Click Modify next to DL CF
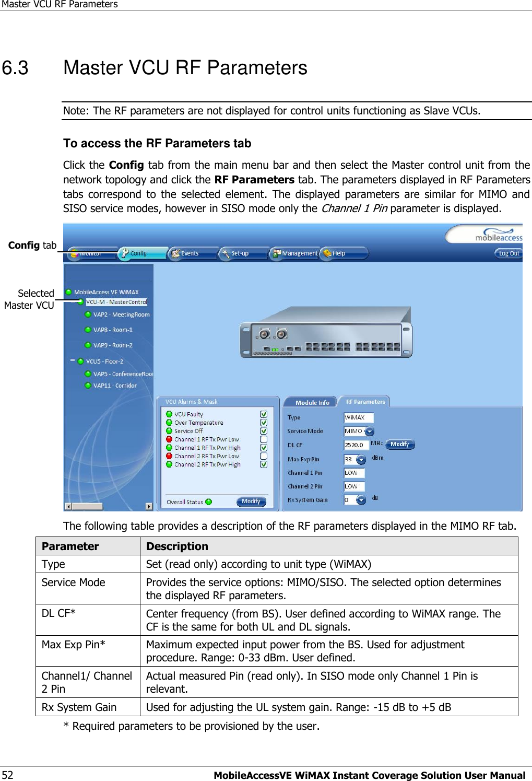The width and height of the screenshot is (532, 781). coord(400,445)
